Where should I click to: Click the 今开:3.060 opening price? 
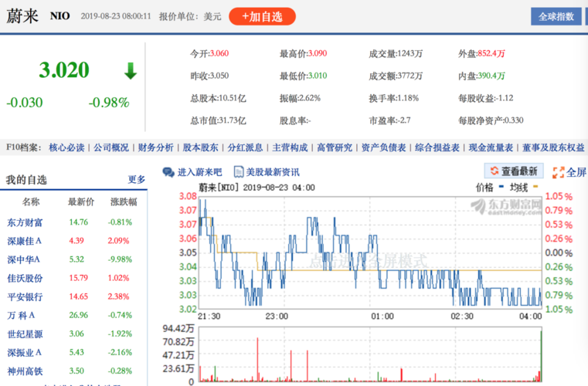(x=209, y=53)
